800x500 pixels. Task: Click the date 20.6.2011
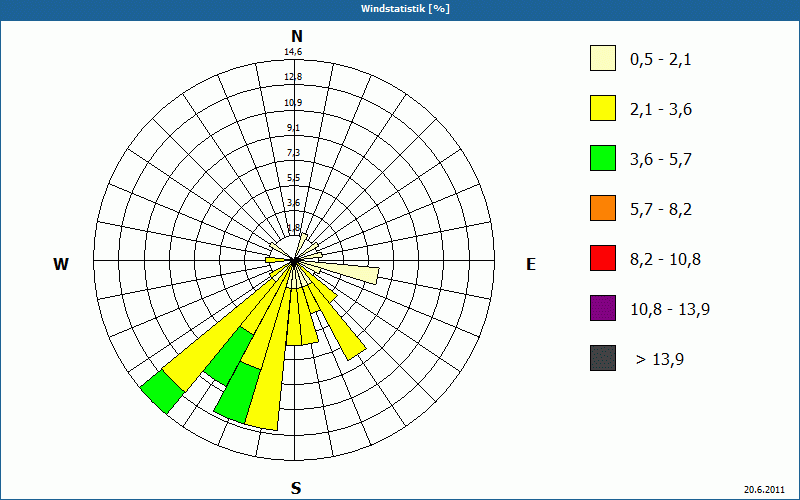click(764, 489)
